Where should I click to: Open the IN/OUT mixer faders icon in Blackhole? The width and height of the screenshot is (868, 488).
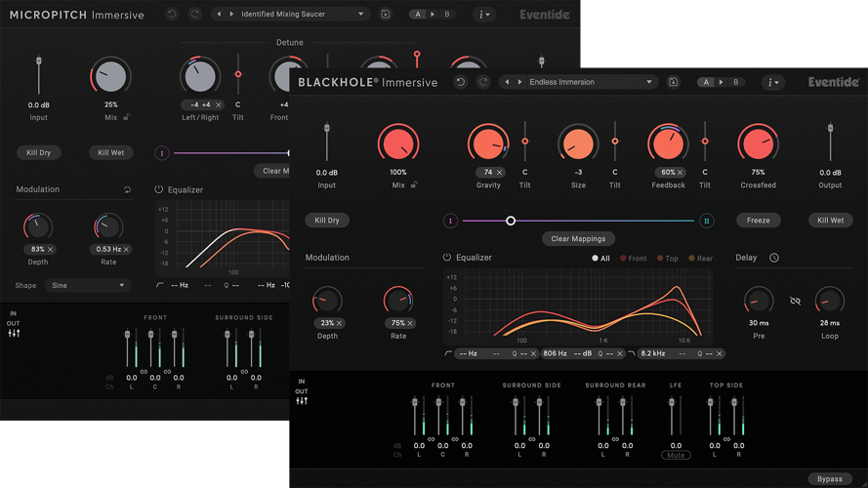point(302,401)
